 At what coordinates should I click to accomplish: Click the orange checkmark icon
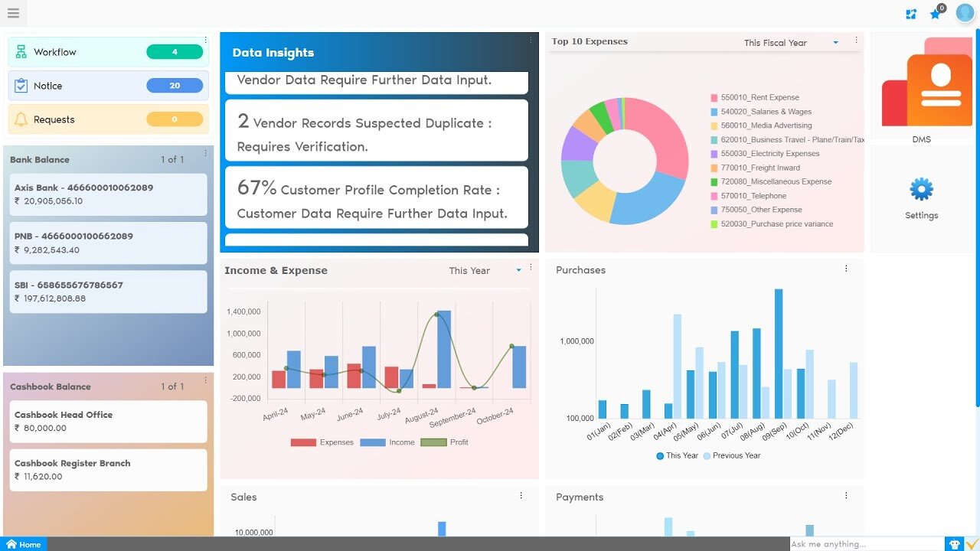[x=972, y=544]
